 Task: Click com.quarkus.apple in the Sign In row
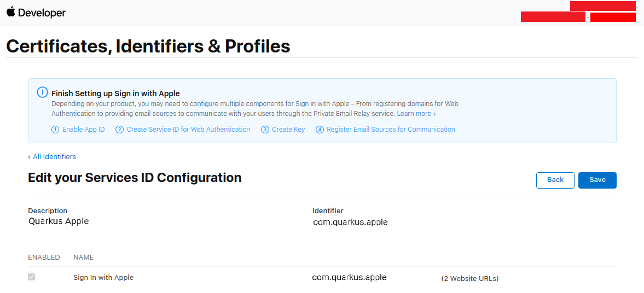[x=349, y=277]
